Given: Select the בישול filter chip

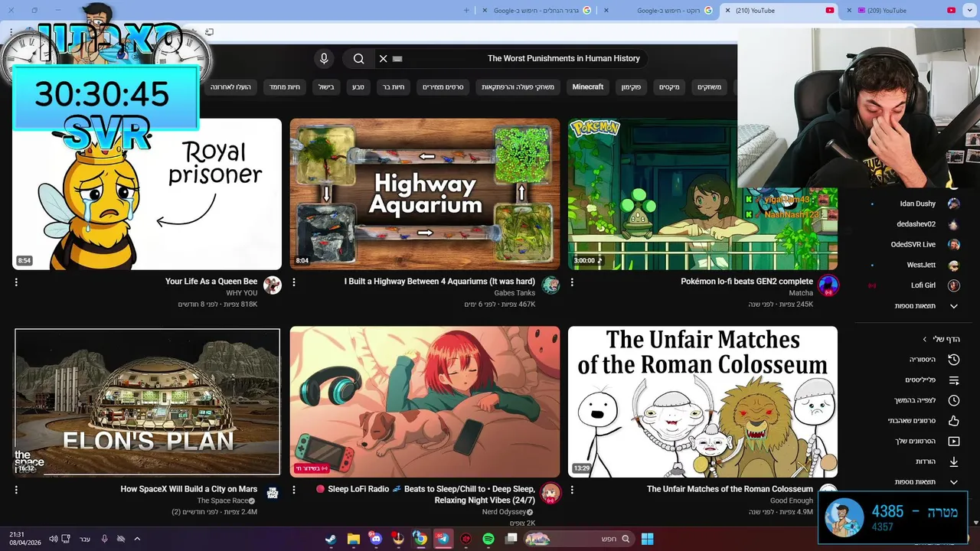Looking at the screenshot, I should 326,87.
